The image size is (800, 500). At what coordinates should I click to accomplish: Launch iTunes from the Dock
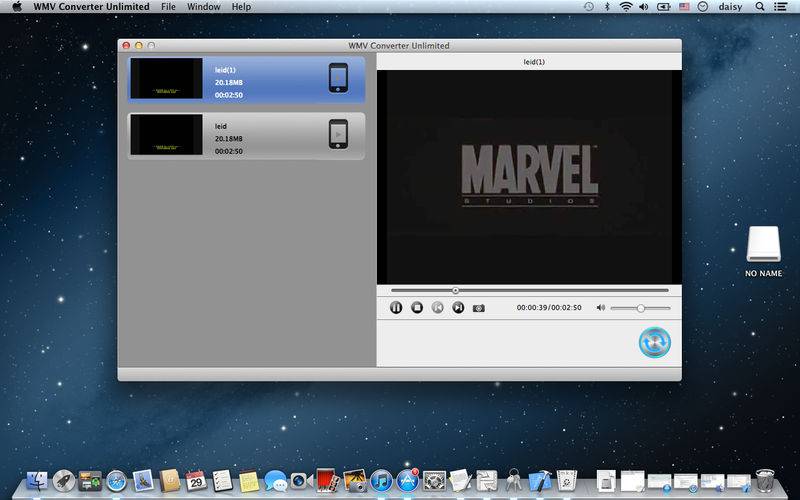[x=381, y=481]
